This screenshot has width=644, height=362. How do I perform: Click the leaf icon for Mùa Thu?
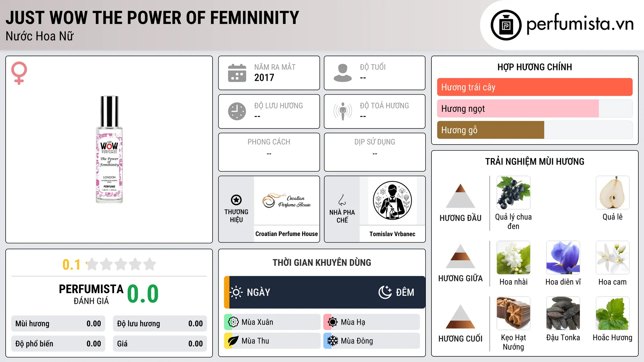tap(233, 341)
